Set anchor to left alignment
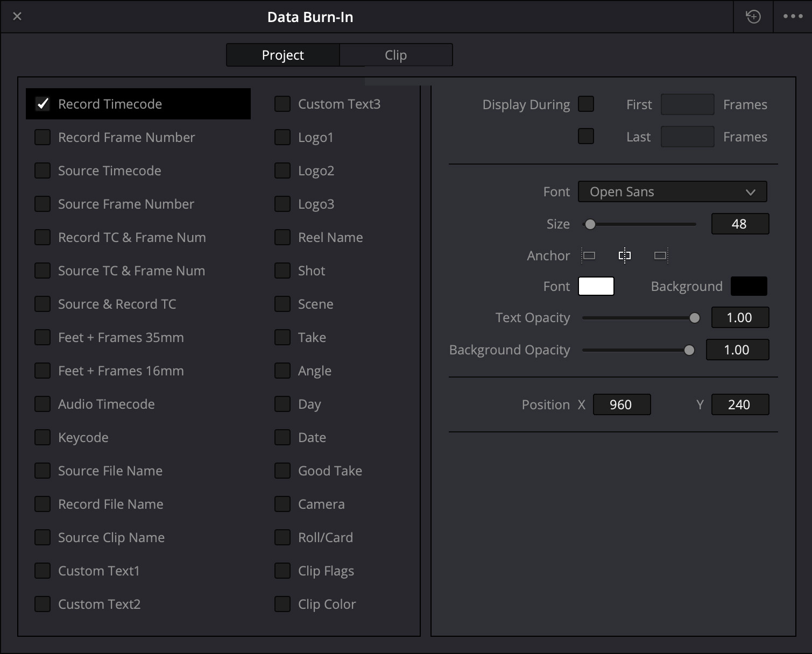The image size is (812, 654). pos(589,255)
